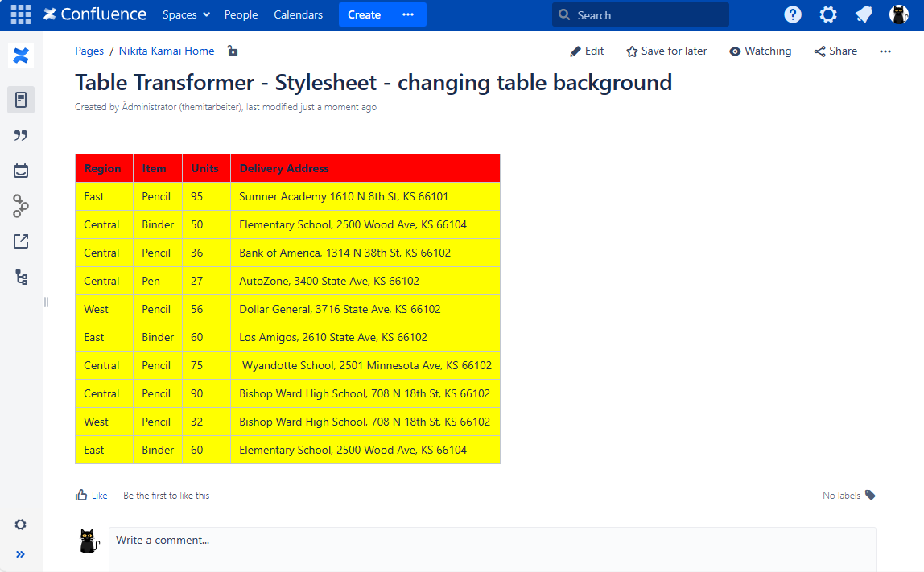Viewport: 924px width, 572px height.
Task: Open the page tree icon in sidebar
Action: pos(21,277)
